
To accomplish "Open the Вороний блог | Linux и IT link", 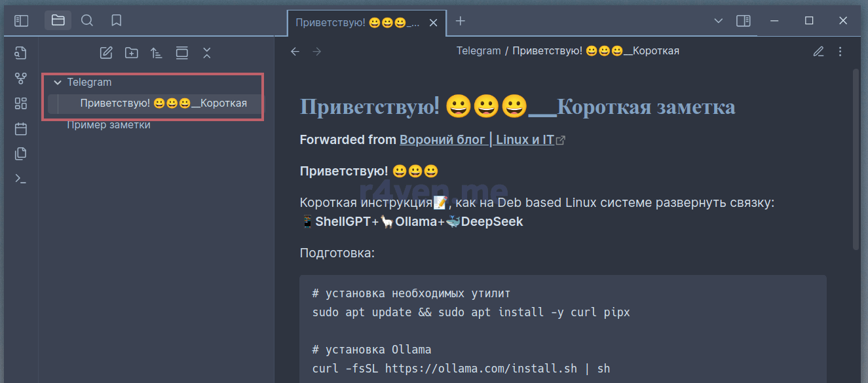I will click(476, 139).
